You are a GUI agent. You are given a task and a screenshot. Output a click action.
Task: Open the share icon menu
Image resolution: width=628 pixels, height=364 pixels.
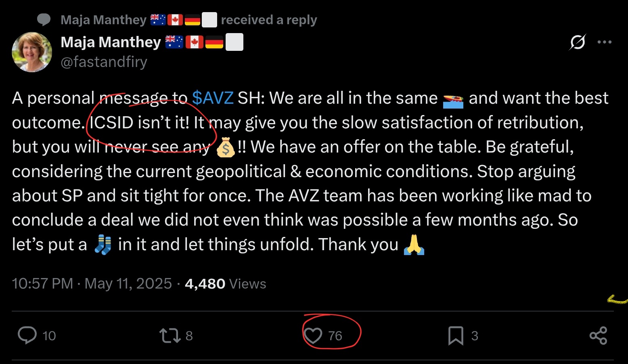coord(598,335)
